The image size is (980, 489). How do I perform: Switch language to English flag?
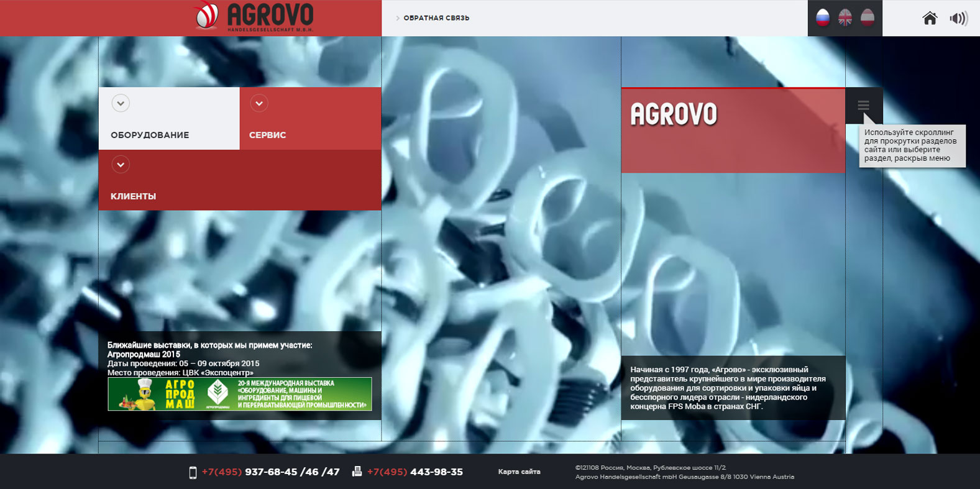click(x=845, y=17)
